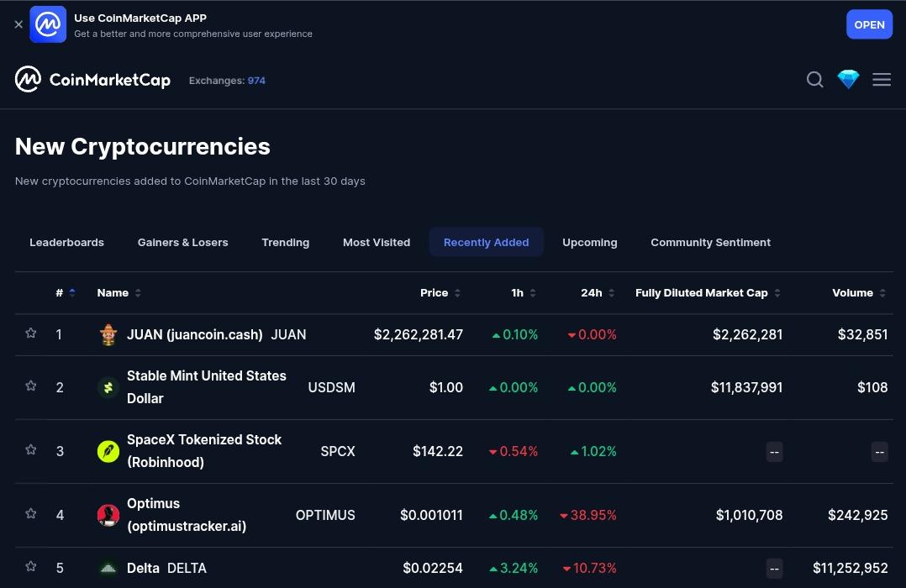The height and width of the screenshot is (588, 906).
Task: Click the Delta coin logo
Action: [108, 569]
